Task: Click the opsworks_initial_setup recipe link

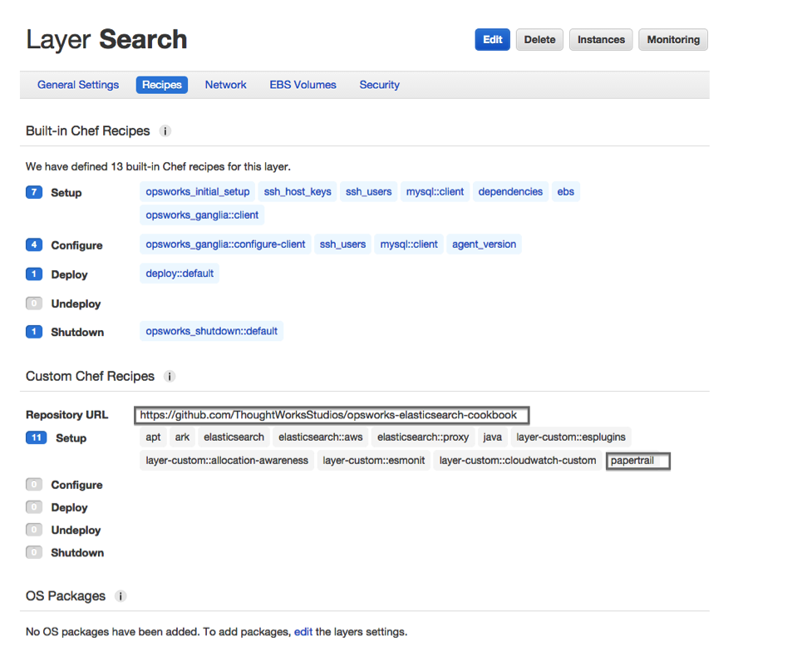Action: coord(198,192)
